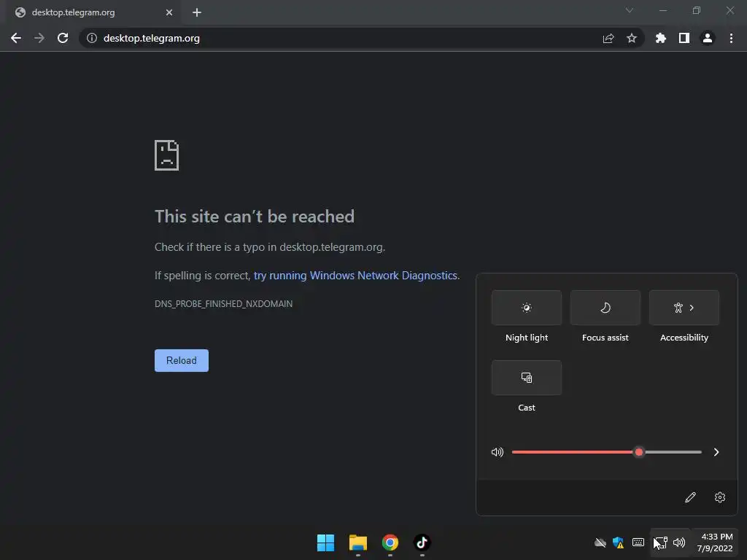Edit quick settings with pencil icon
The width and height of the screenshot is (747, 560).
690,497
